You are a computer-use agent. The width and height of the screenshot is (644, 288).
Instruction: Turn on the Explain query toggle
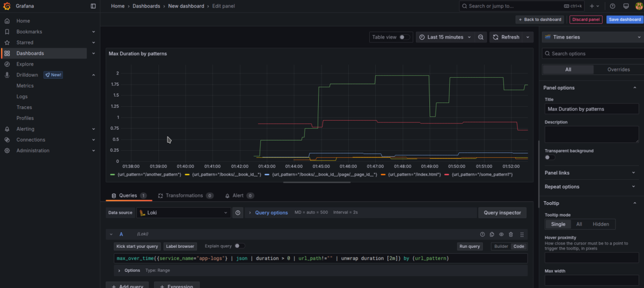click(x=239, y=246)
